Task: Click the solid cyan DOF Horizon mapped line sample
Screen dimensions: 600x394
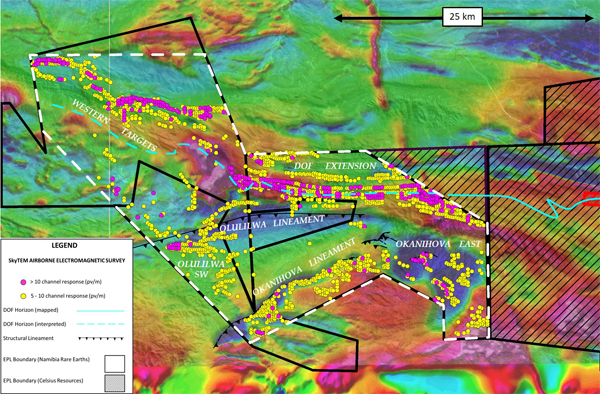Action: (x=101, y=311)
